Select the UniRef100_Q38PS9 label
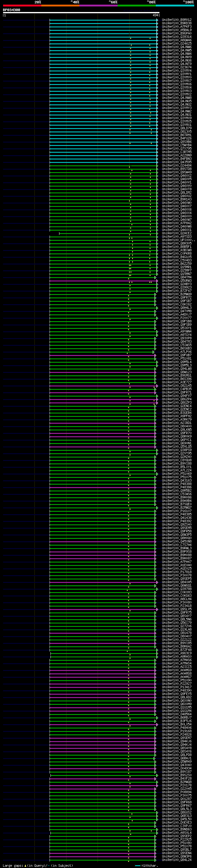197x868 pixels. [x=177, y=450]
